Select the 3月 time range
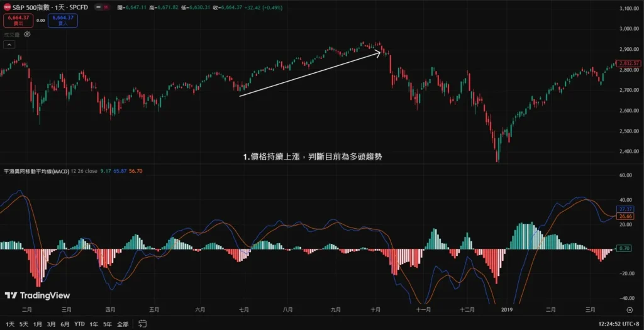Image resolution: width=644 pixels, height=330 pixels. click(51, 324)
